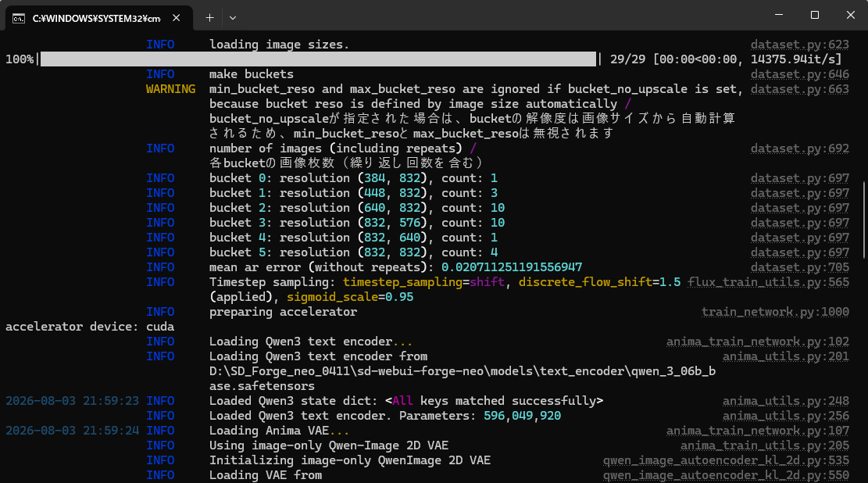The width and height of the screenshot is (868, 483).
Task: Click the Parameters value 596,049,920
Action: [x=522, y=416]
